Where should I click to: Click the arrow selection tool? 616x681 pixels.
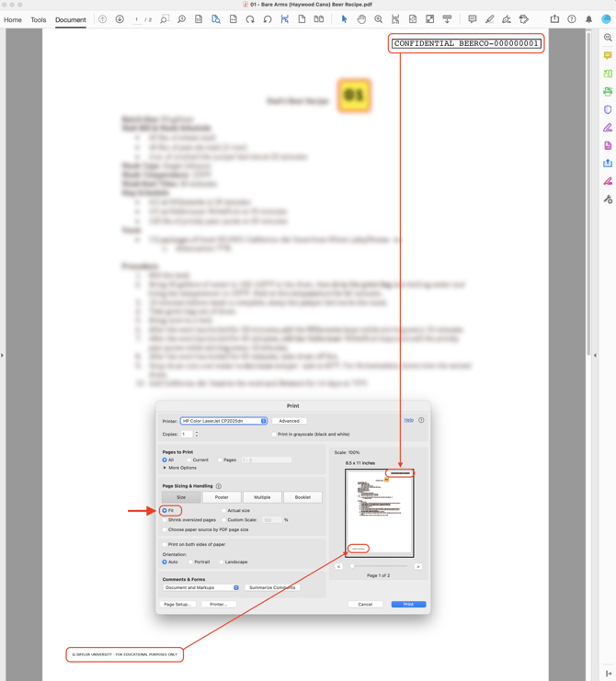click(x=344, y=19)
